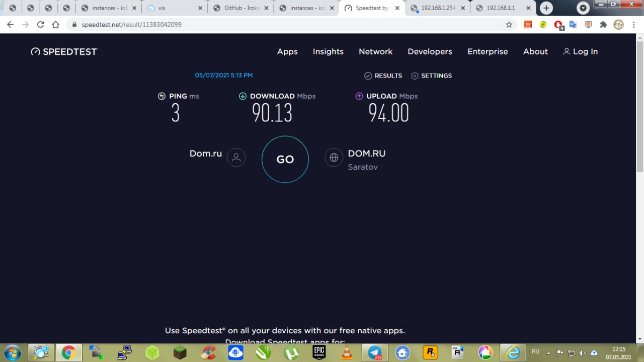Click the Google Translate extension icon
Viewport: 644px width, 362px height.
tap(573, 25)
